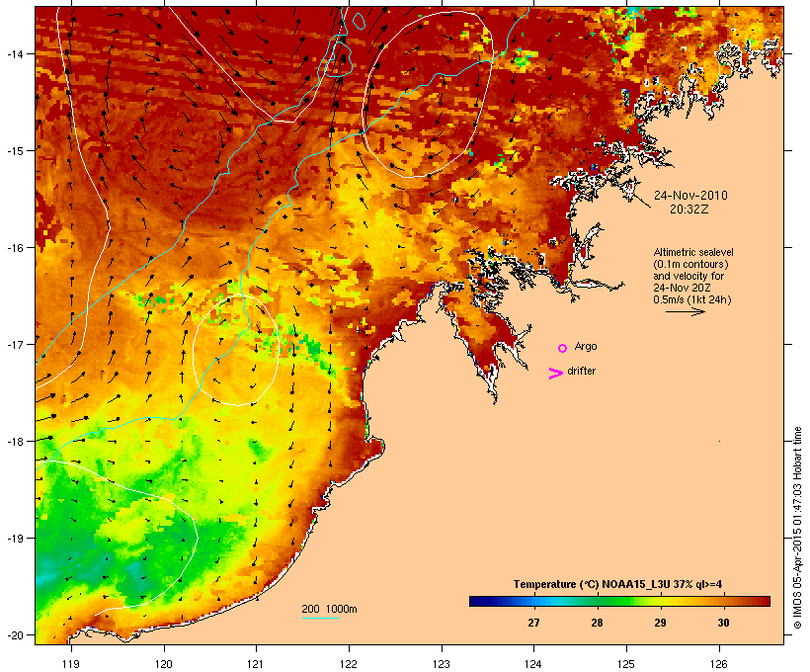Click the 121 longitude axis label

[x=256, y=664]
